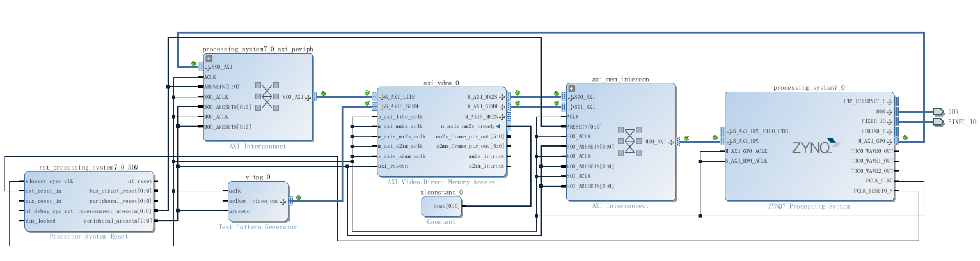The height and width of the screenshot is (261, 980).
Task: Click the Processor System Reset label
Action: 89,236
